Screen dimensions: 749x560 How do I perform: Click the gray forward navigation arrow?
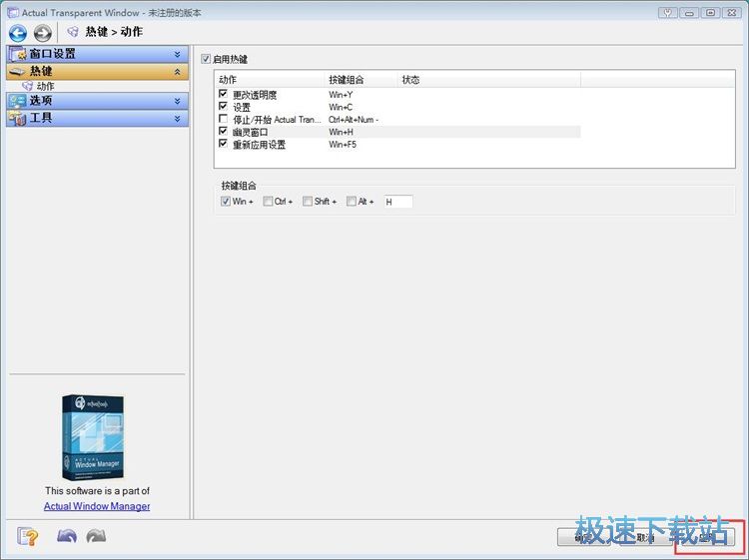coord(43,33)
